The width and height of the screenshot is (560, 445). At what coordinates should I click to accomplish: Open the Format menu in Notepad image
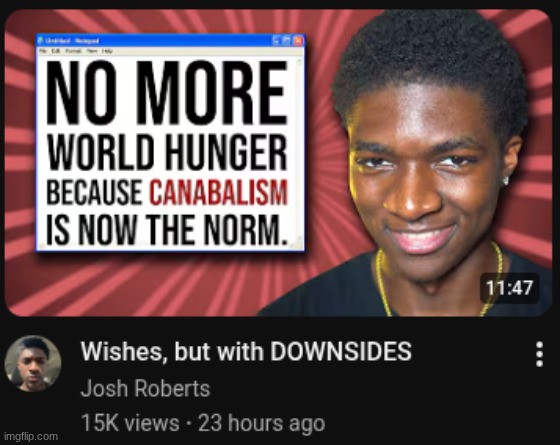(73, 51)
